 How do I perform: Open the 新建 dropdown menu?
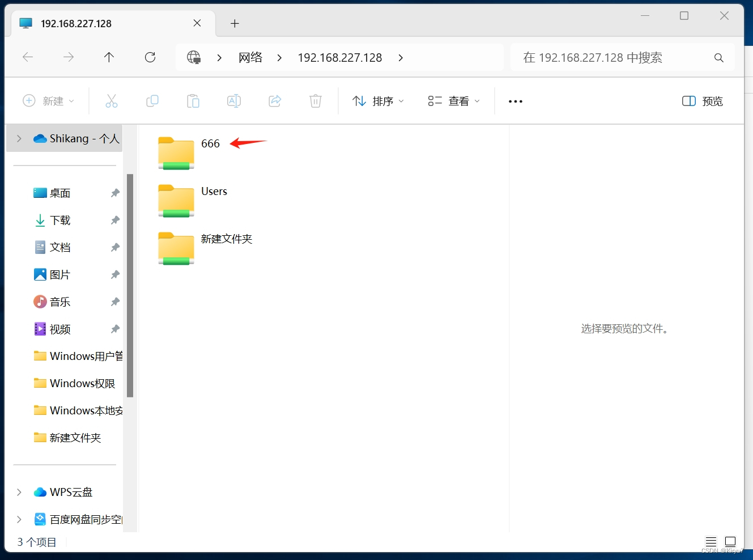click(49, 101)
